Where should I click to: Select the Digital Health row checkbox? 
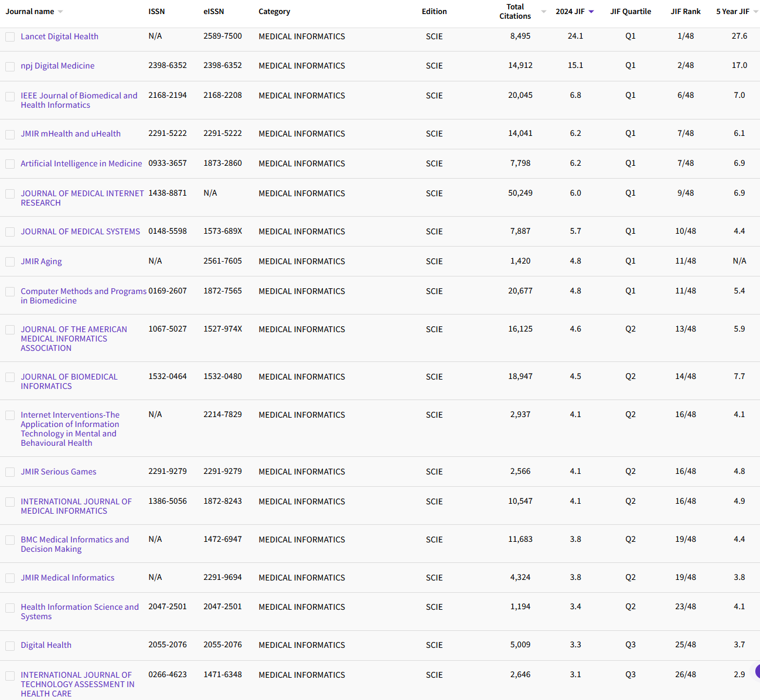click(x=9, y=646)
